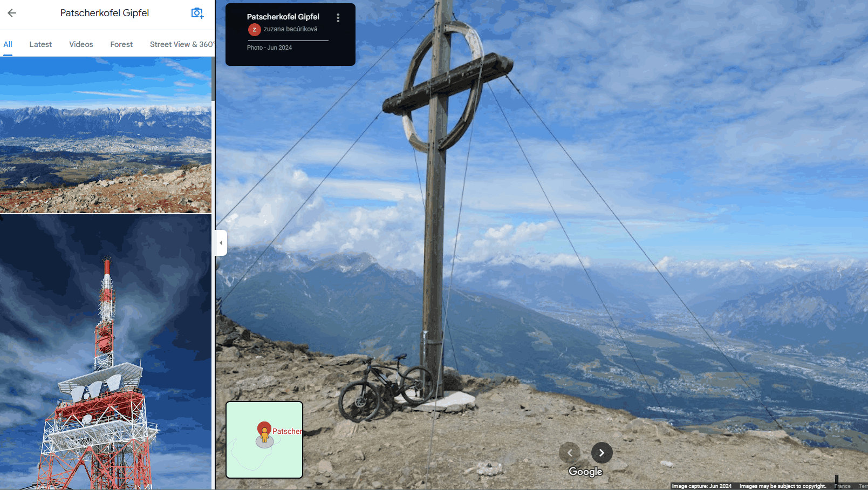Click the Patscherkofel Gipfel panel header title

[x=105, y=13]
